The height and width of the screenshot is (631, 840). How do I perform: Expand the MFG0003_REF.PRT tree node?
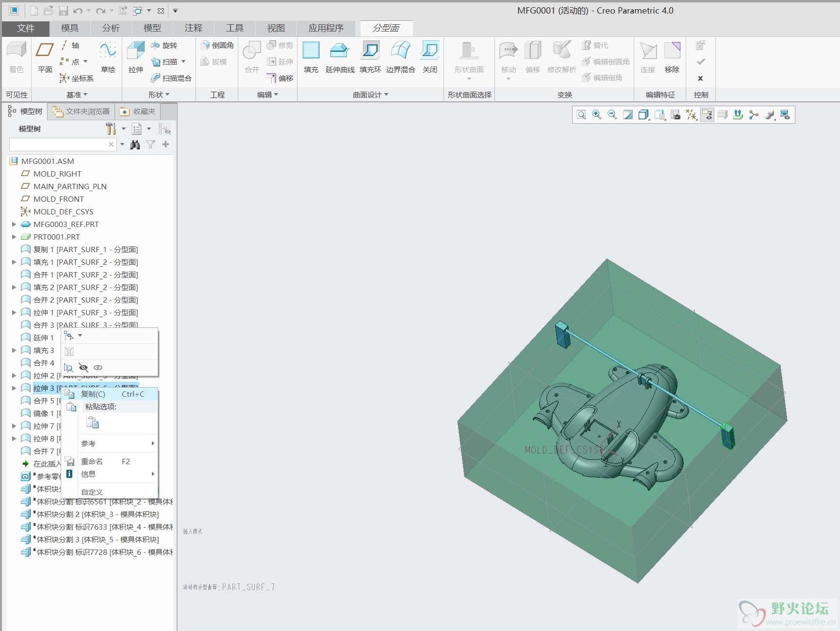coord(14,224)
